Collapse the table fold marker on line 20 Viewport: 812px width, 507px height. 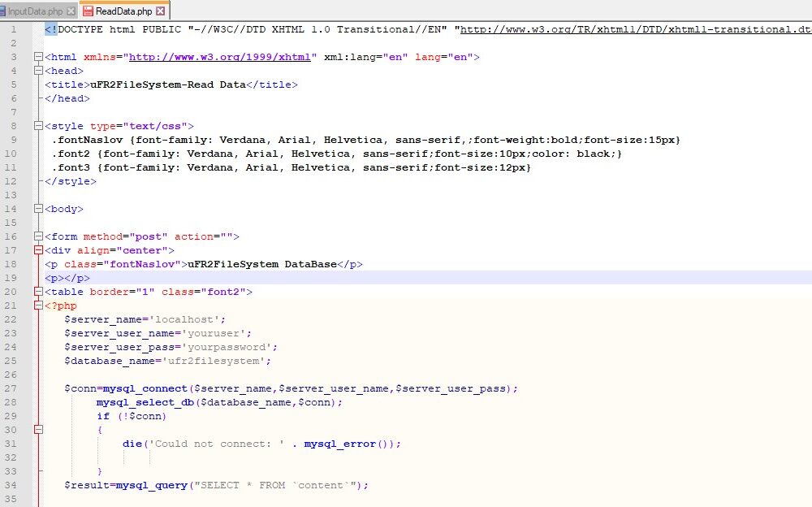click(38, 292)
